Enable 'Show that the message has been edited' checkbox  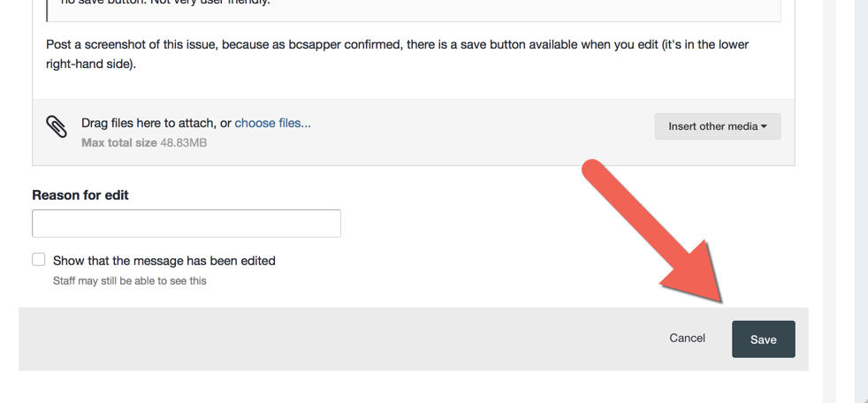[39, 260]
